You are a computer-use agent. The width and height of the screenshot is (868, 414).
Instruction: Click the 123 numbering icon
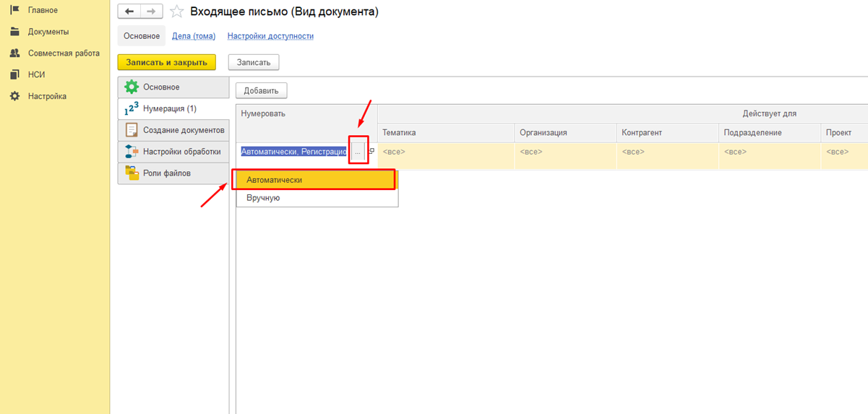(132, 109)
